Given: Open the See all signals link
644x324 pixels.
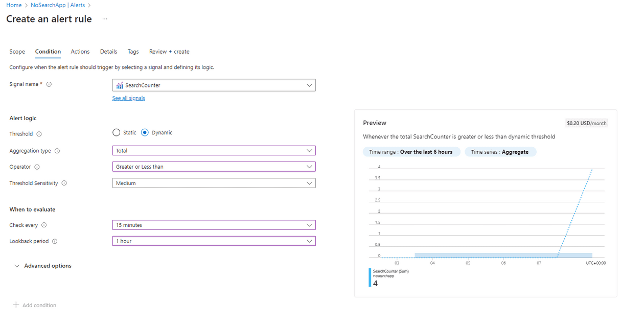Looking at the screenshot, I should [x=128, y=98].
